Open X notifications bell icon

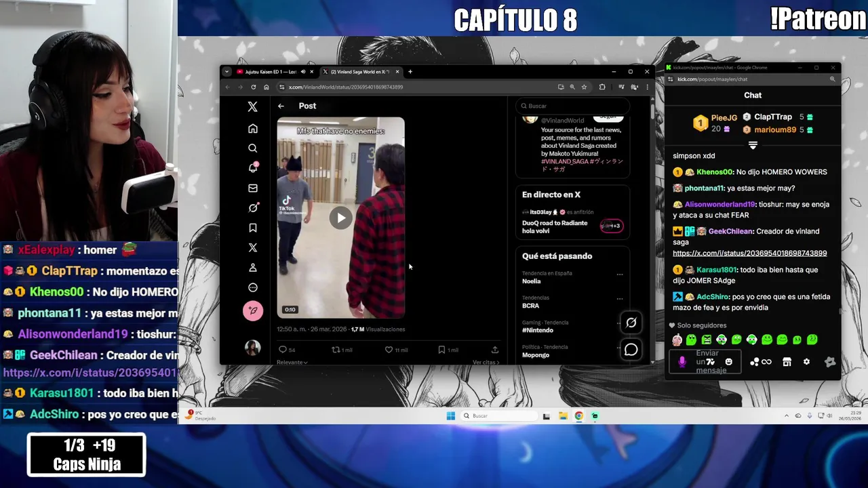coord(252,168)
